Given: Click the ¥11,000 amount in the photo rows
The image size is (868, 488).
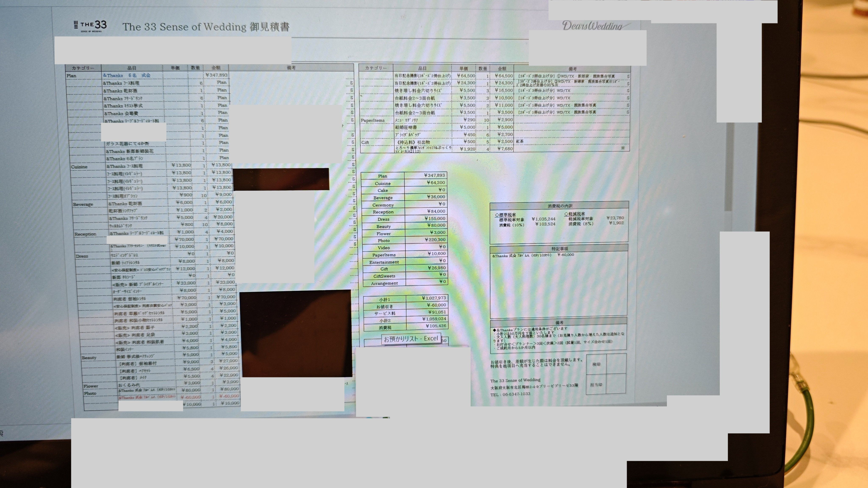Looking at the screenshot, I should click(x=504, y=105).
